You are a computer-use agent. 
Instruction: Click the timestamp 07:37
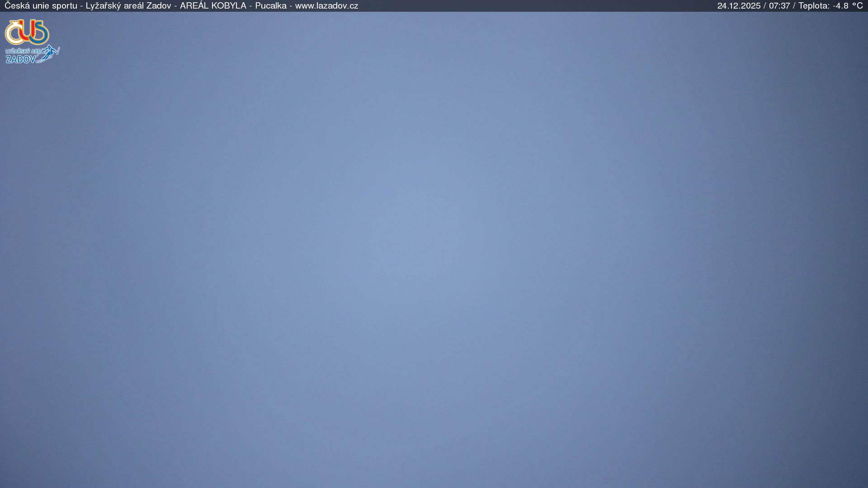(x=779, y=6)
